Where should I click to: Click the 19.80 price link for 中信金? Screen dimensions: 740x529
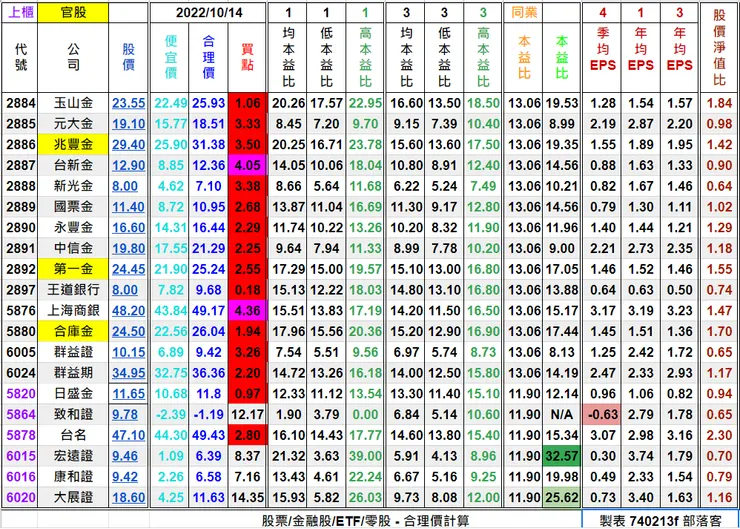(128, 248)
